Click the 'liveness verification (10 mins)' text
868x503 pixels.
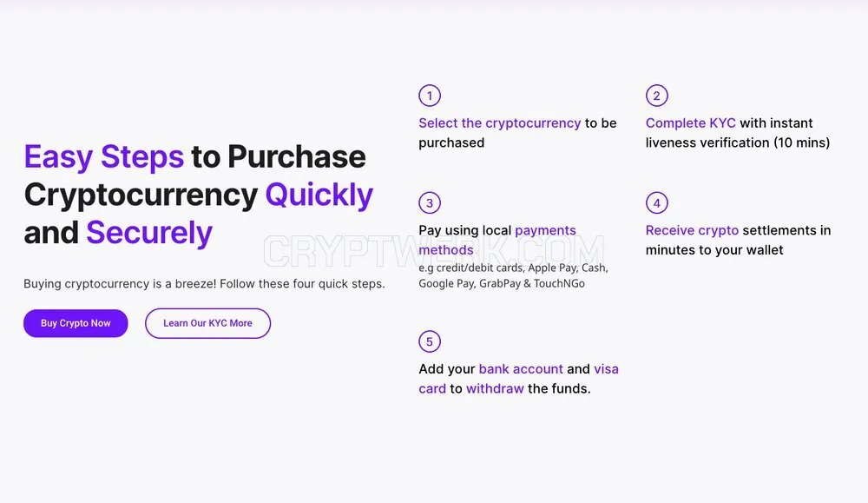(x=737, y=143)
